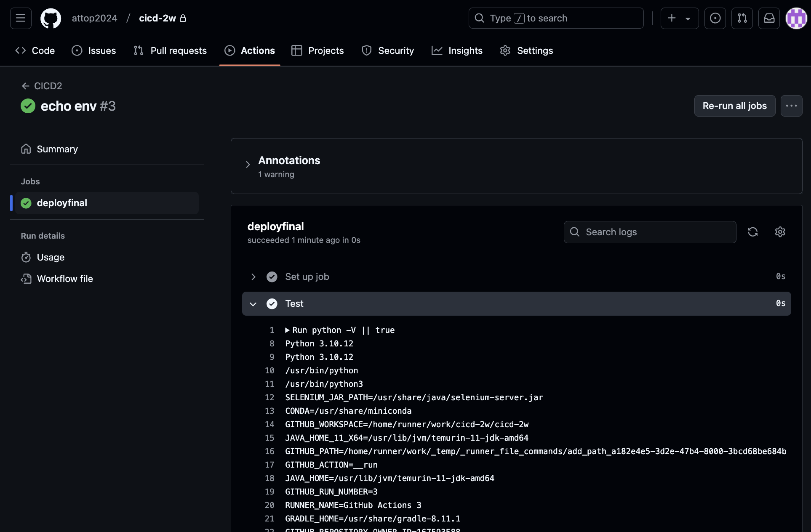
Task: Click Re-run all jobs button
Action: (734, 106)
